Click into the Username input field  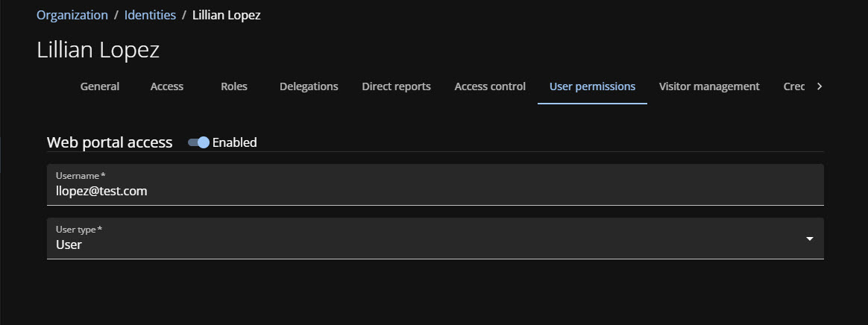click(x=435, y=191)
